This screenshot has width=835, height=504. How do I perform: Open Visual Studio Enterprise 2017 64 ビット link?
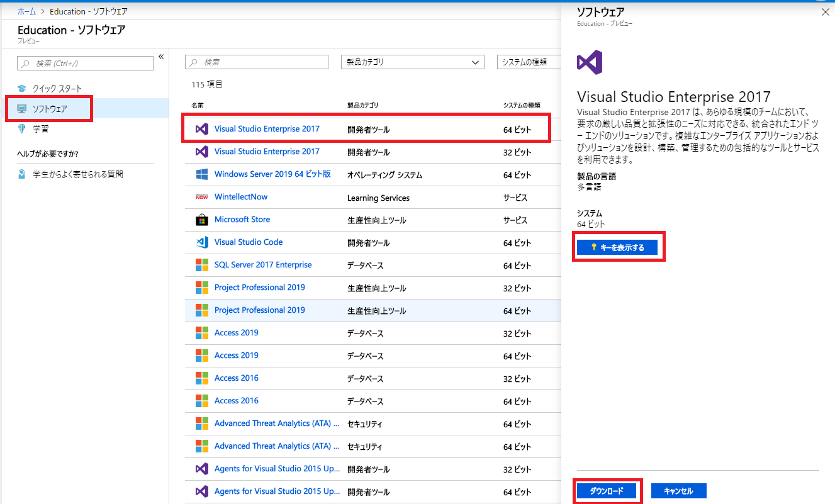(267, 129)
